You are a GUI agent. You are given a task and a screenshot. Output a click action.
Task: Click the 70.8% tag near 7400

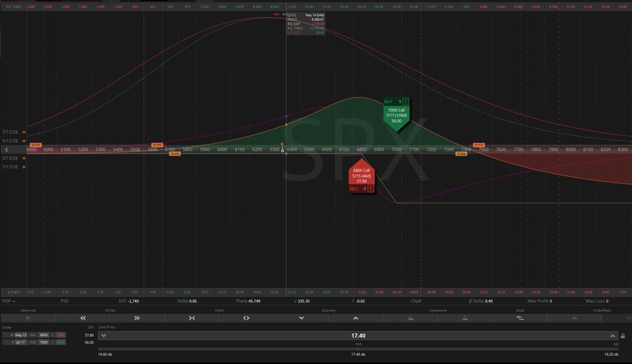[461, 154]
